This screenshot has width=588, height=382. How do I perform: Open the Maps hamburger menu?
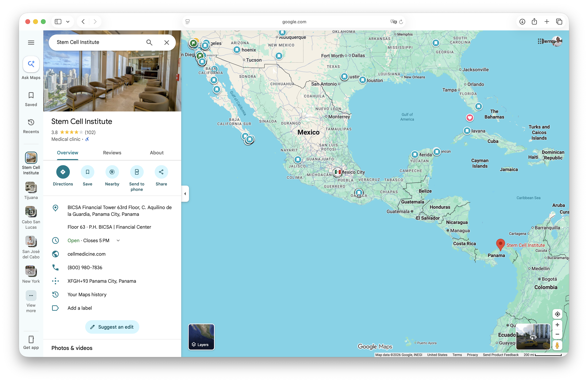pyautogui.click(x=31, y=42)
